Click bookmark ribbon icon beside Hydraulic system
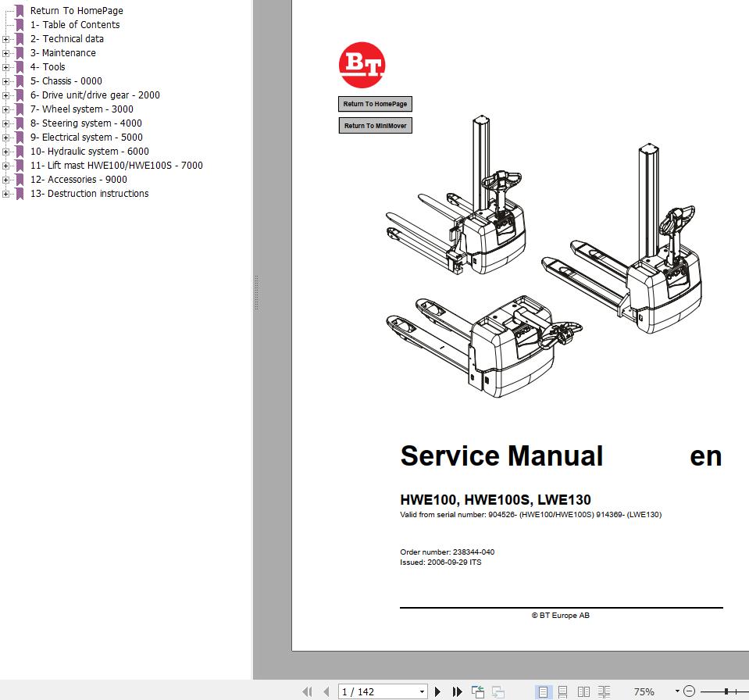Image resolution: width=749 pixels, height=700 pixels. point(20,152)
